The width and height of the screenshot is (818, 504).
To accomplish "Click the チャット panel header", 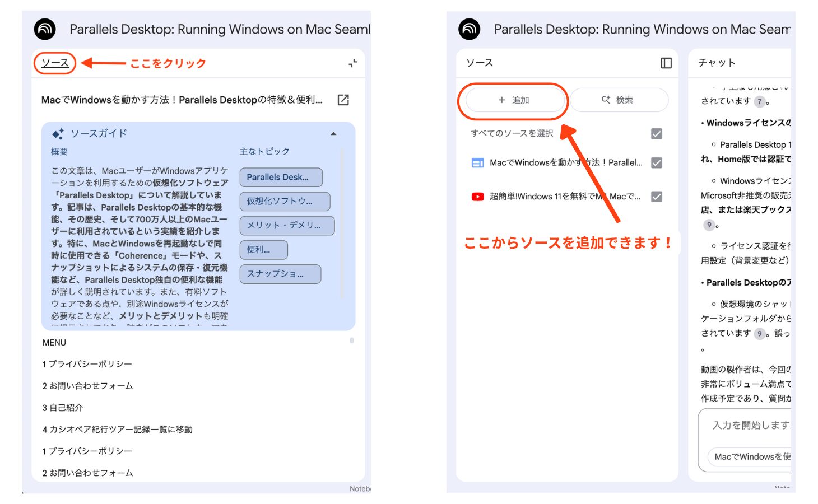I will coord(717,63).
